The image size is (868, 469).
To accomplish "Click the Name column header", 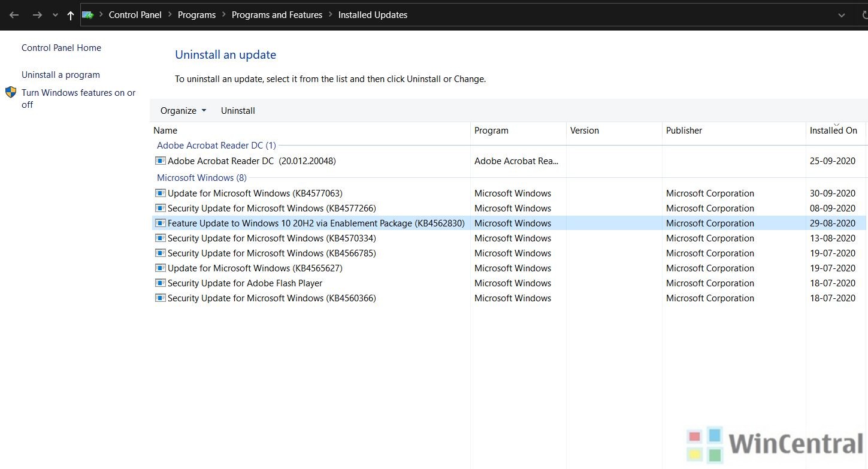I will click(165, 130).
